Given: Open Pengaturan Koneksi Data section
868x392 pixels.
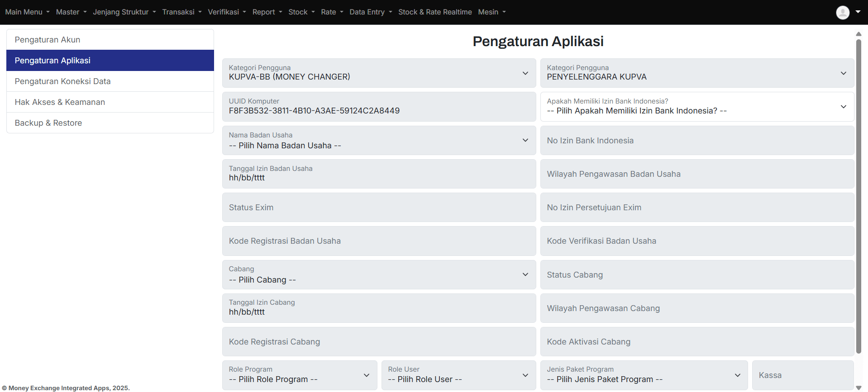Looking at the screenshot, I should tap(110, 81).
